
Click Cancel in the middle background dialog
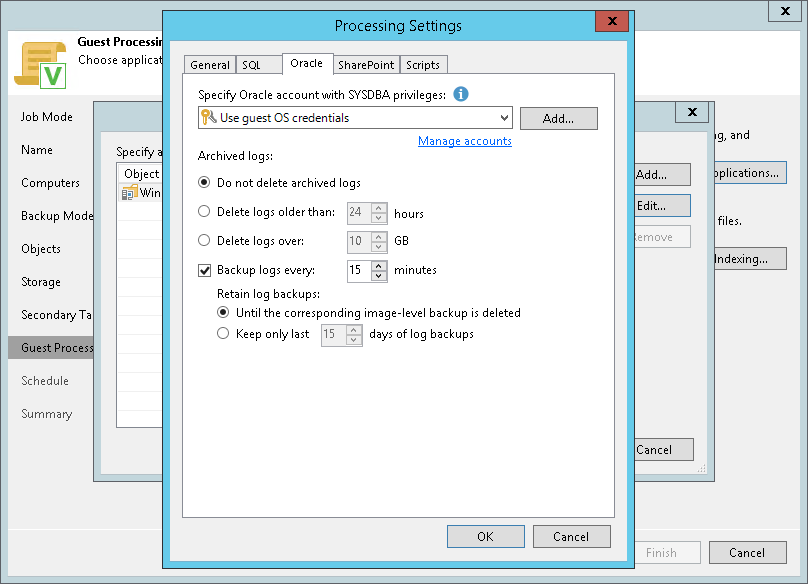[x=664, y=450]
